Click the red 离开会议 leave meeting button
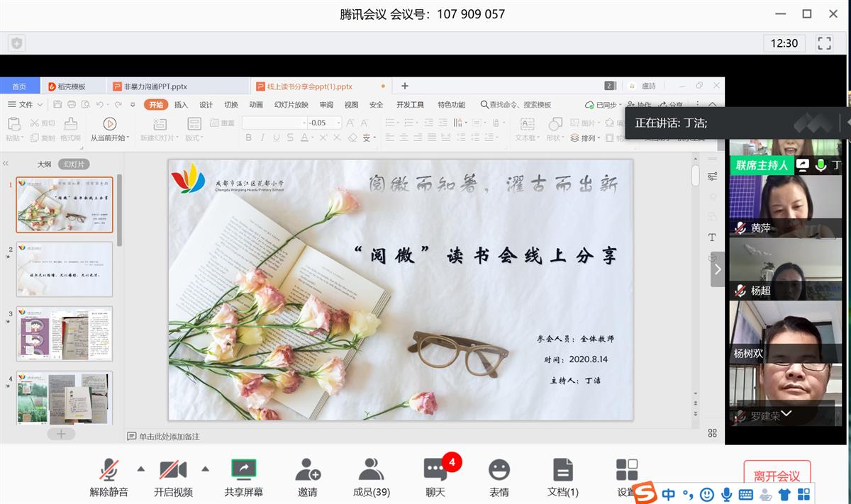Viewport: 851px width, 504px height. click(777, 476)
